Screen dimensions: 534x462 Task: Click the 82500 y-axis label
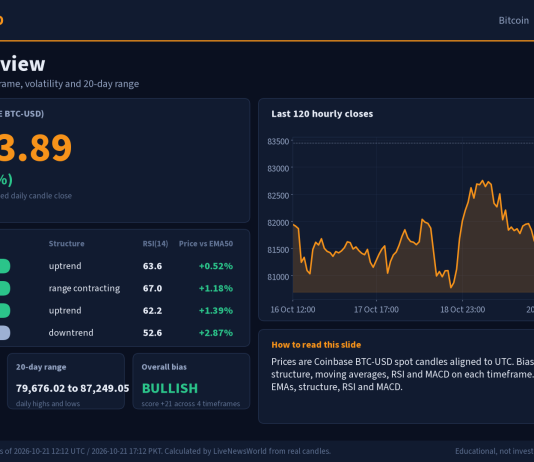(278, 196)
